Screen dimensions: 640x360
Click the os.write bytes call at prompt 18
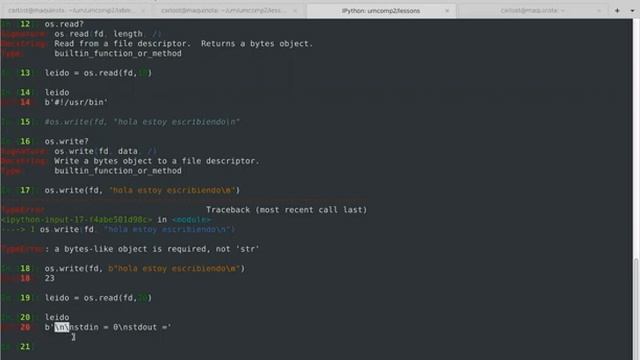(145, 269)
